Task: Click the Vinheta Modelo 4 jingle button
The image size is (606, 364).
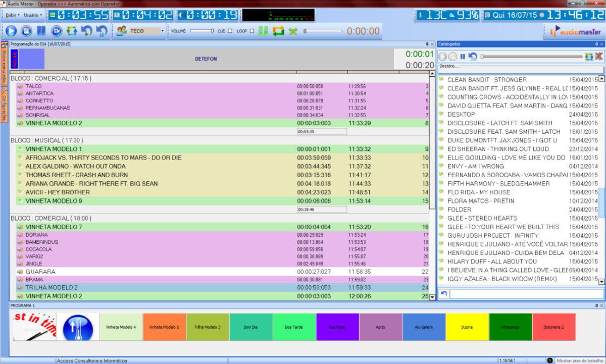Action: 121,327
